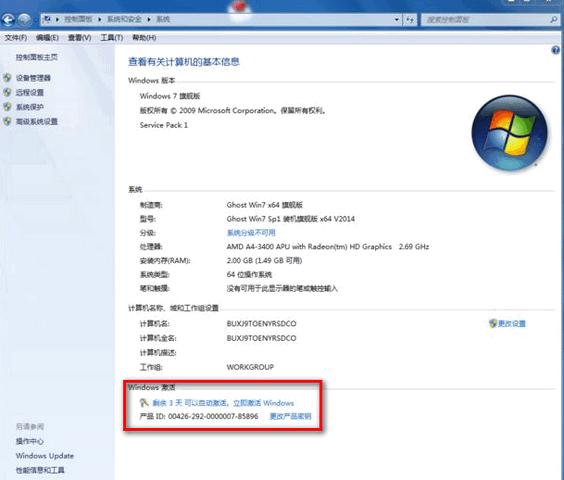Viewport: 564px width, 480px height.
Task: Click the 2.00 GB RAM value
Action: tap(264, 261)
